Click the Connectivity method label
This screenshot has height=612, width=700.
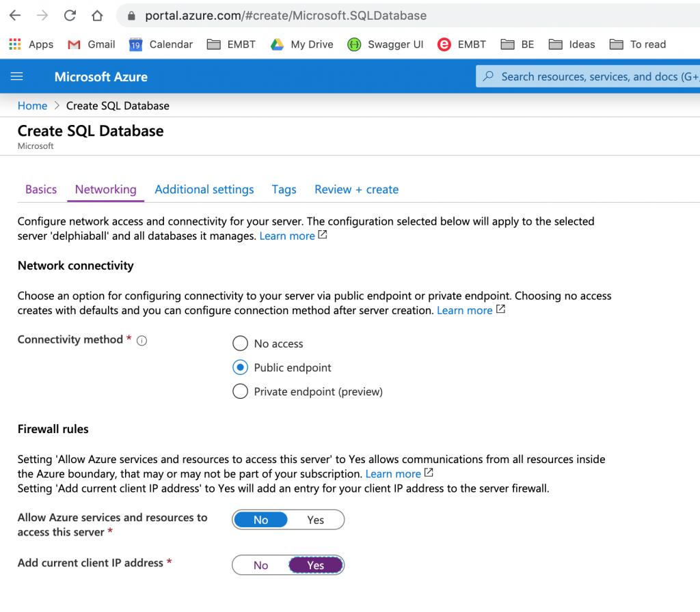click(x=70, y=339)
